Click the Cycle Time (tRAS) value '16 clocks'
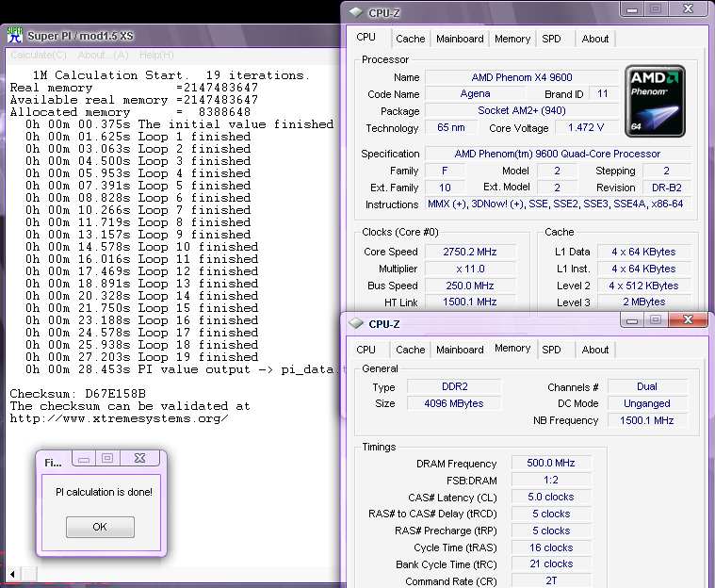 coord(551,547)
